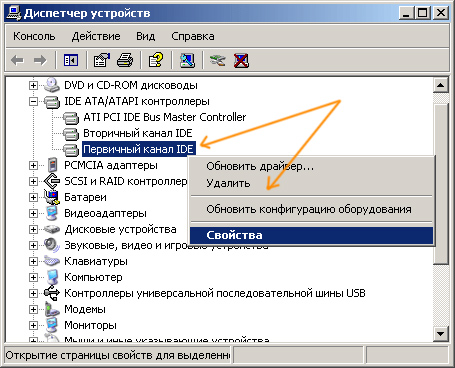Collapse IDE ATA/ATAPI контроллеры node

click(x=33, y=101)
